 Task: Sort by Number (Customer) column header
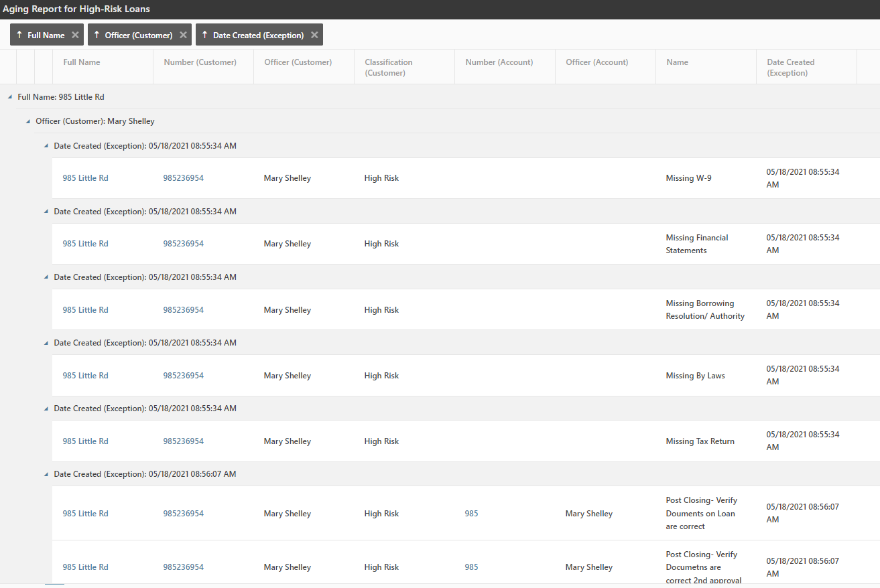pos(200,62)
